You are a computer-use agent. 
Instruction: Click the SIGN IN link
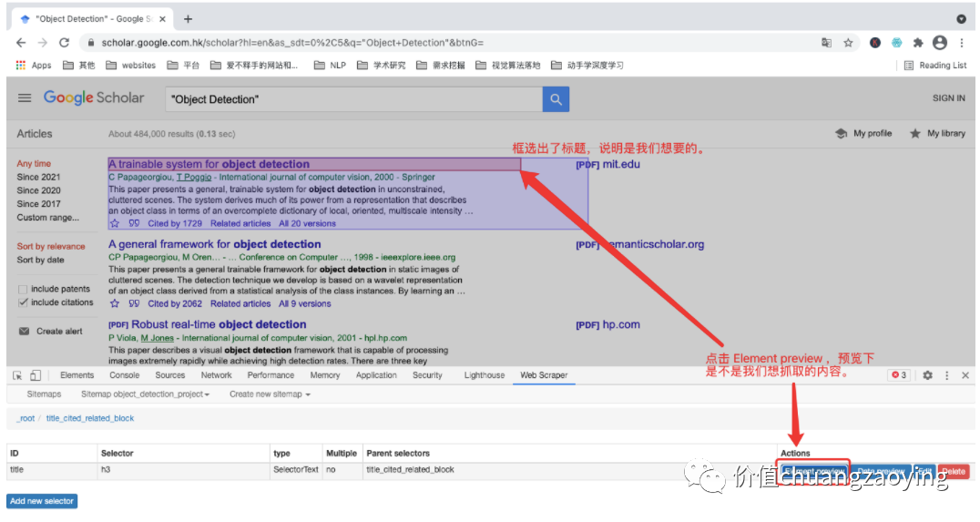point(949,98)
